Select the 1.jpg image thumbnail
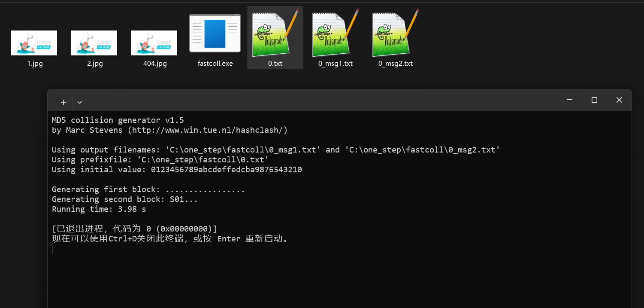Image resolution: width=644 pixels, height=308 pixels. pos(34,43)
